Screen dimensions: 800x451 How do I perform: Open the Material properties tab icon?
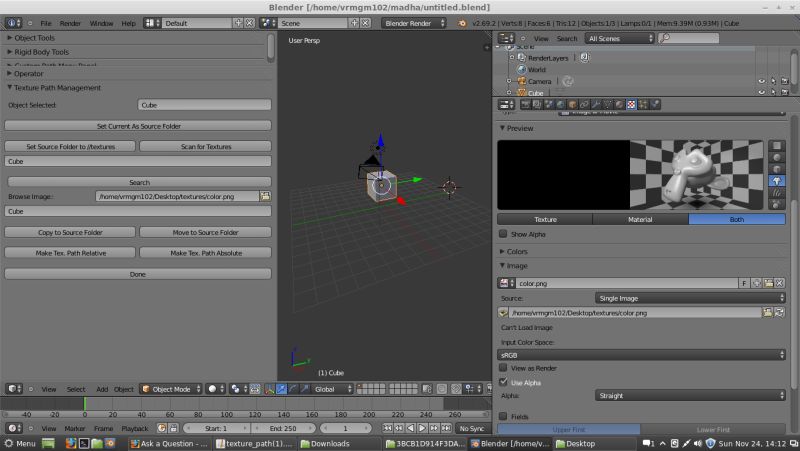click(x=619, y=105)
